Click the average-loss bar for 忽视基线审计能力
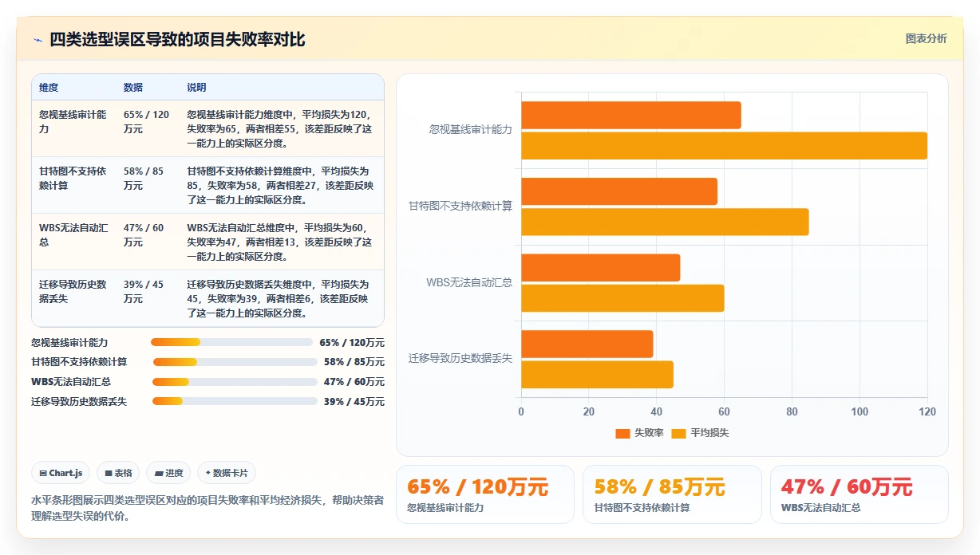Image resolution: width=980 pixels, height=555 pixels. coord(724,146)
